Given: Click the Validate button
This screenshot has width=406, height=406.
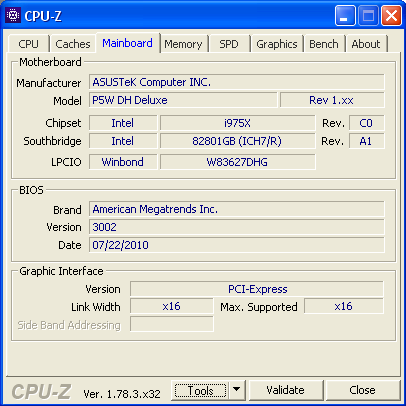Looking at the screenshot, I should (x=286, y=390).
